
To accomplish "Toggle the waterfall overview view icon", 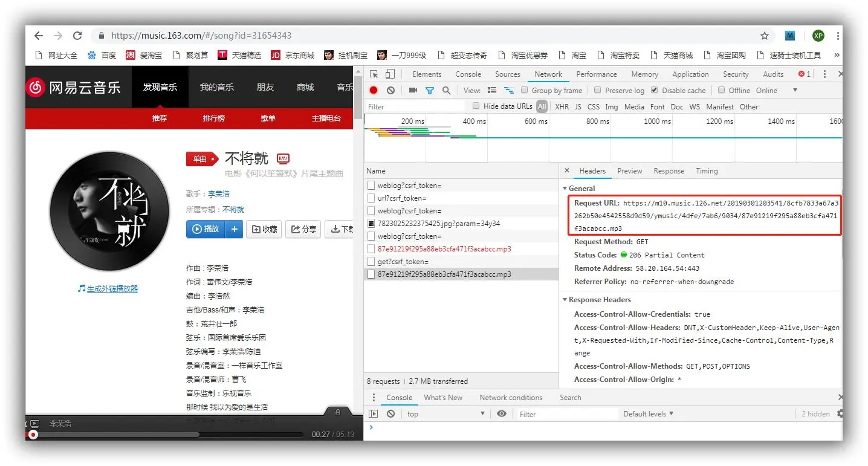I will [x=509, y=90].
